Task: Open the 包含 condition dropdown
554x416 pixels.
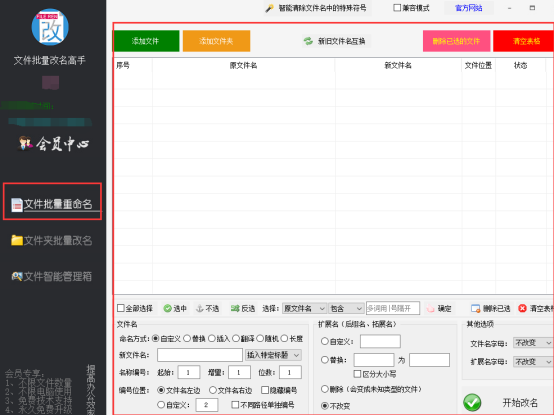Action: (x=346, y=309)
